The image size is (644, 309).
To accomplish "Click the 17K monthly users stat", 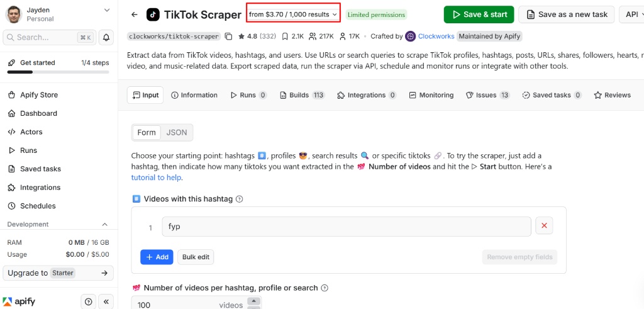I will [350, 36].
